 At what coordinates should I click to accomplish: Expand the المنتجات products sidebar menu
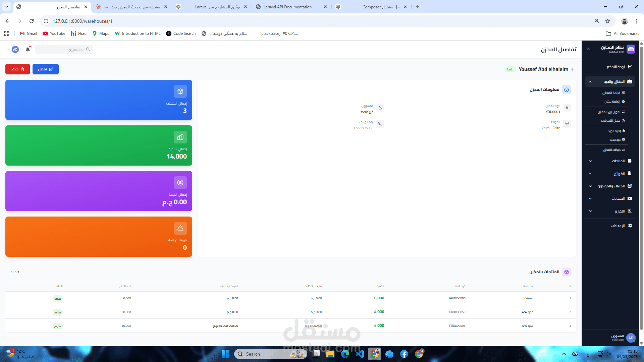pyautogui.click(x=610, y=161)
